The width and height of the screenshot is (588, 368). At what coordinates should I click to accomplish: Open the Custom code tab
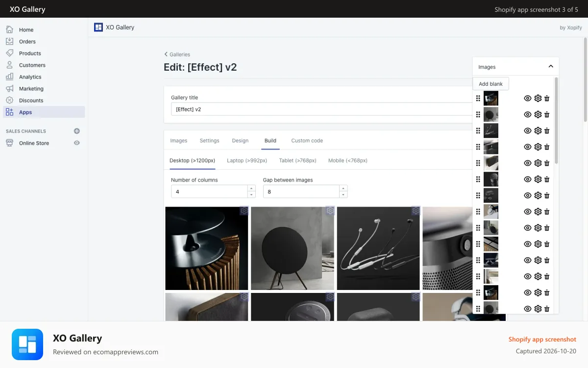point(307,140)
